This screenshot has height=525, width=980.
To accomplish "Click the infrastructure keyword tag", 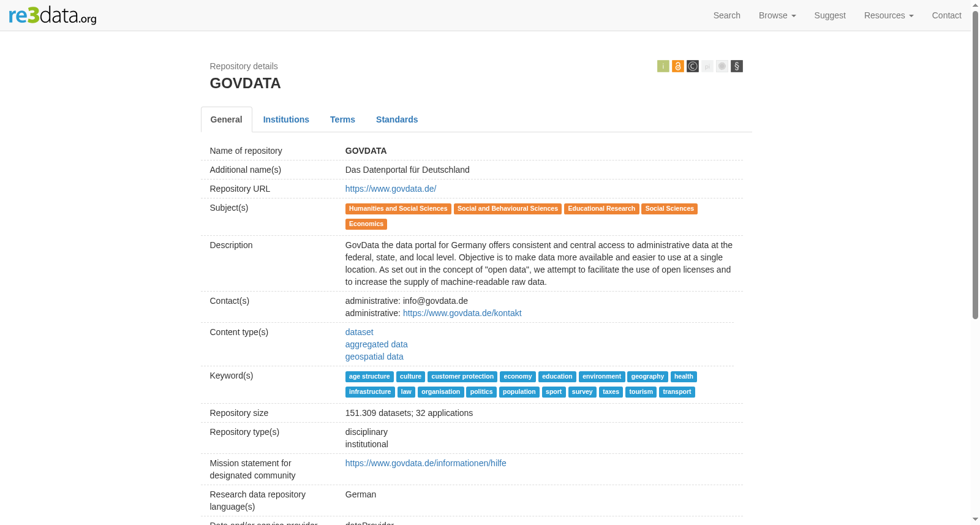I will tap(370, 392).
